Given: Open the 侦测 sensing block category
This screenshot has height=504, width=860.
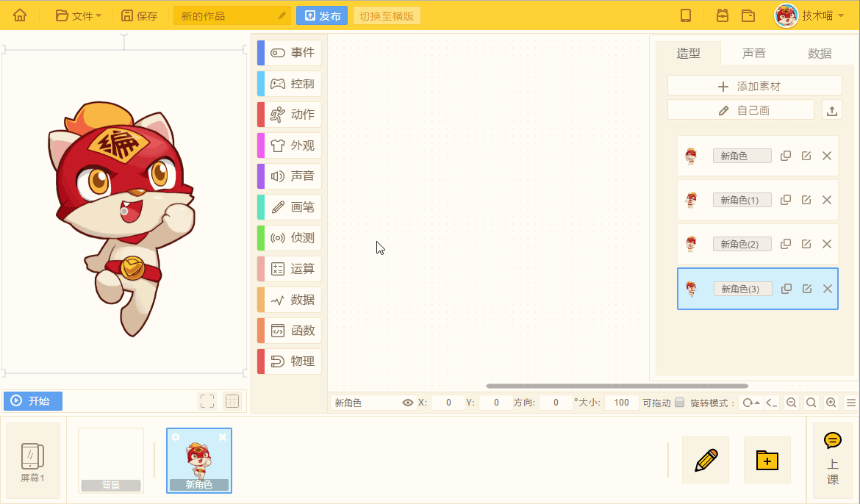Looking at the screenshot, I should [290, 238].
